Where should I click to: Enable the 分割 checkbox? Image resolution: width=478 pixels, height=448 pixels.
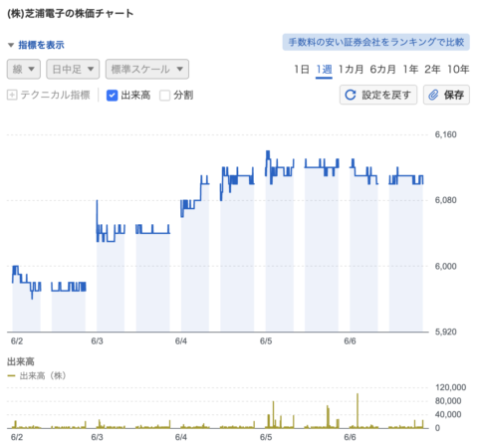point(164,96)
